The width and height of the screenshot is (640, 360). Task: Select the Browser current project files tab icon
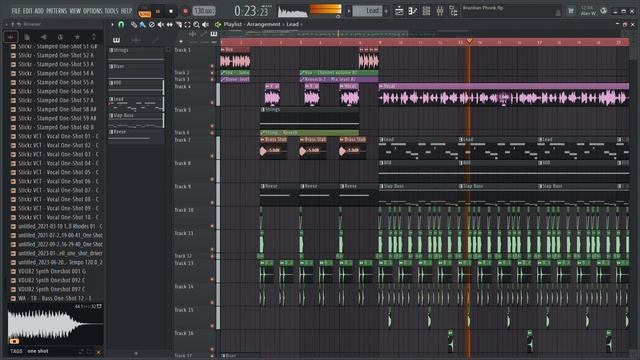pos(27,37)
